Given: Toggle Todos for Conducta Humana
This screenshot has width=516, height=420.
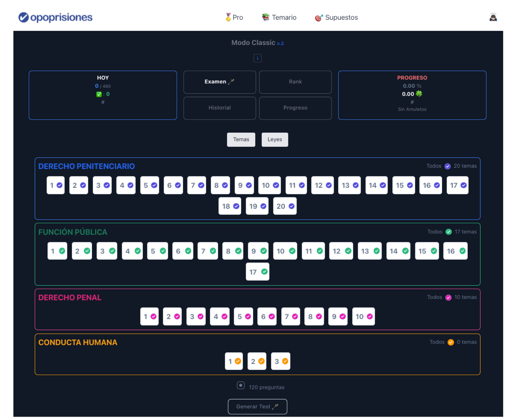Looking at the screenshot, I should (451, 342).
